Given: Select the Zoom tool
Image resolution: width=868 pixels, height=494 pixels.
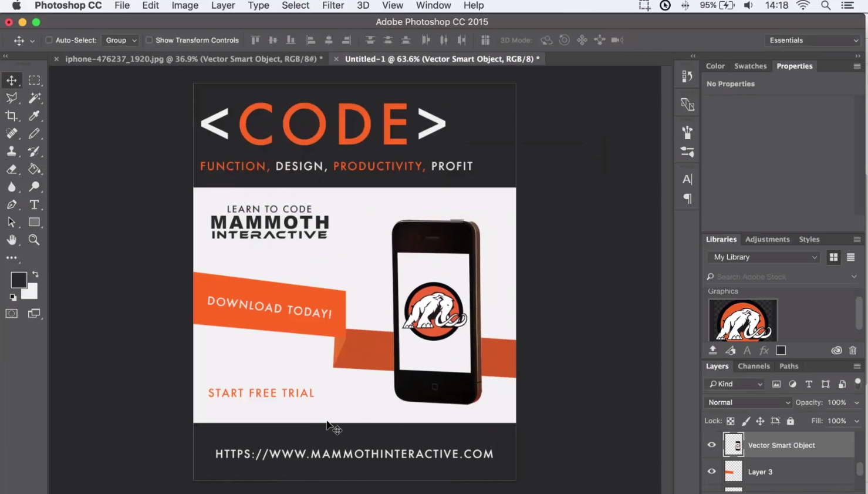Looking at the screenshot, I should pos(35,240).
